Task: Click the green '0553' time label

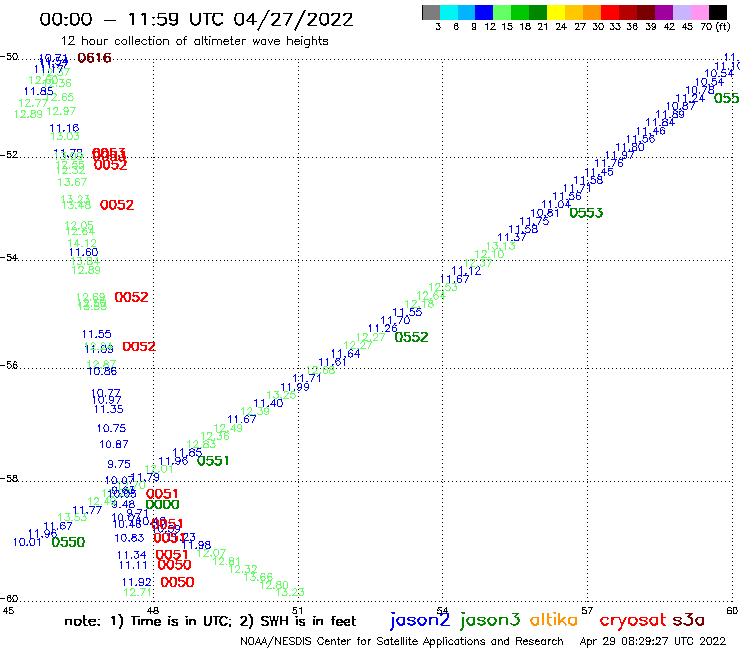Action: 586,213
